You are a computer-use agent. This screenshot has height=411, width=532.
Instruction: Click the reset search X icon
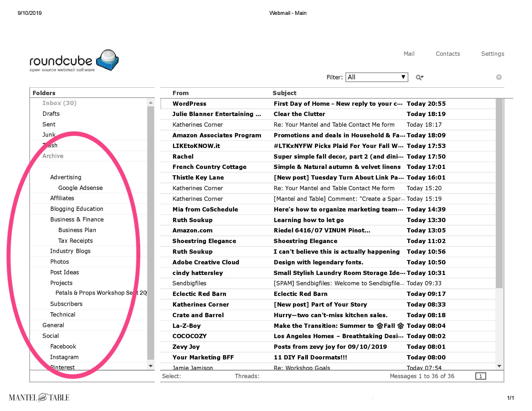[x=499, y=77]
